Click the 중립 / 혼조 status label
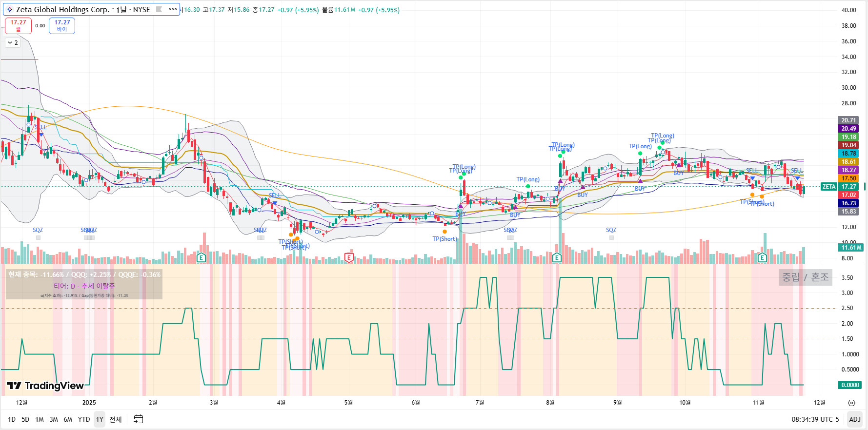The image size is (868, 430). (x=805, y=277)
